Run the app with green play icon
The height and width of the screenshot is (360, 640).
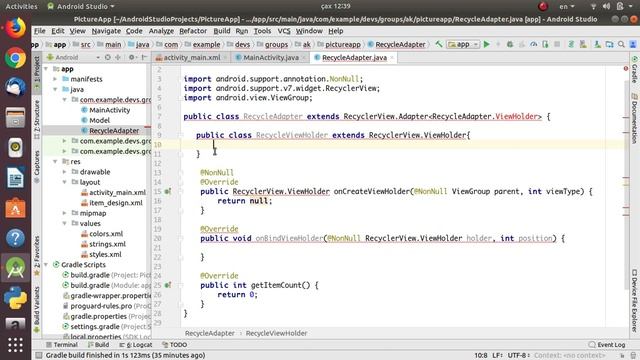coord(487,44)
